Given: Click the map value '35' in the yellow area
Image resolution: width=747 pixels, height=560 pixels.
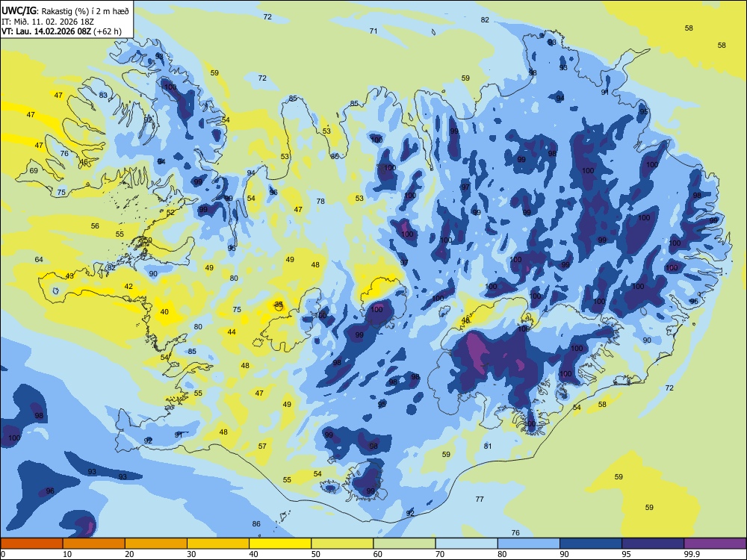Looking at the screenshot, I should [x=279, y=304].
